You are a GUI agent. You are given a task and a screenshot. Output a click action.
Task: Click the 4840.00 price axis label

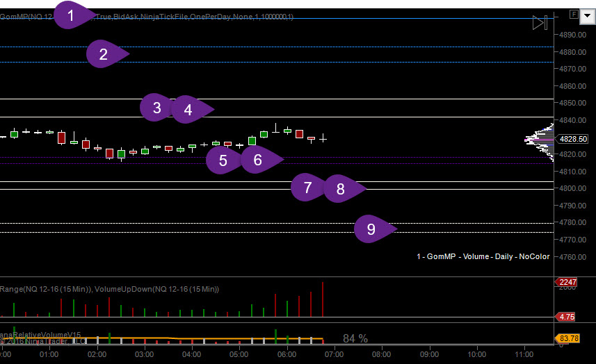(572, 120)
